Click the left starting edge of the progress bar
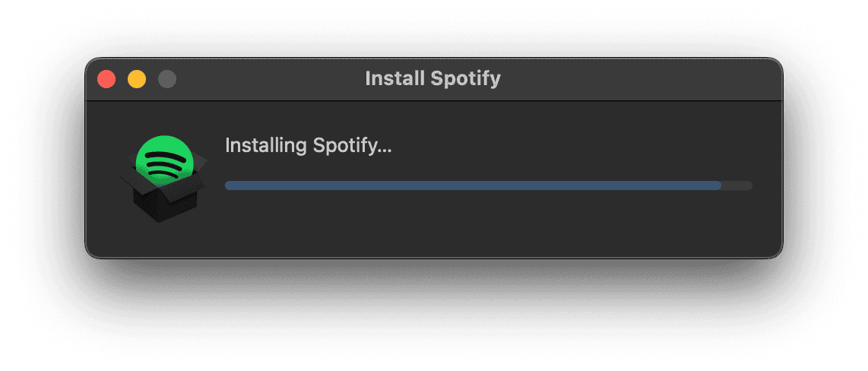868x371 pixels. tap(228, 185)
